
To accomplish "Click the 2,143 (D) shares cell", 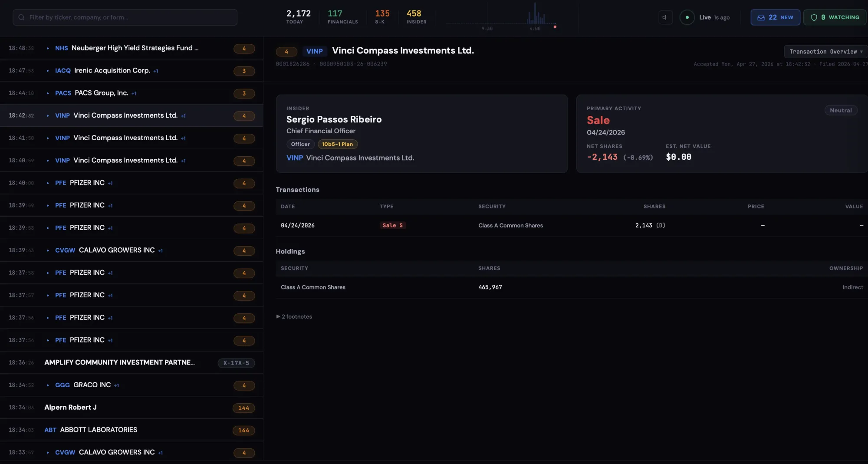I will 650,225.
